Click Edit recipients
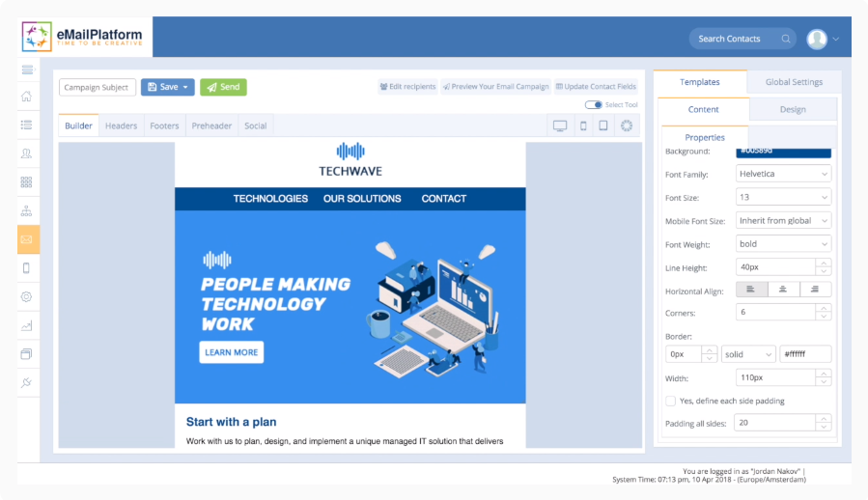Screen dimensions: 868x500 pos(408,86)
